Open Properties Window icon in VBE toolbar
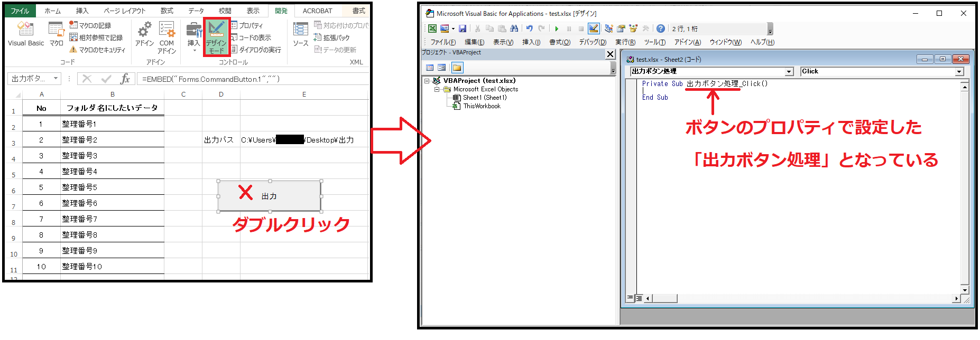Screen dimensions: 980x340 tap(621, 29)
